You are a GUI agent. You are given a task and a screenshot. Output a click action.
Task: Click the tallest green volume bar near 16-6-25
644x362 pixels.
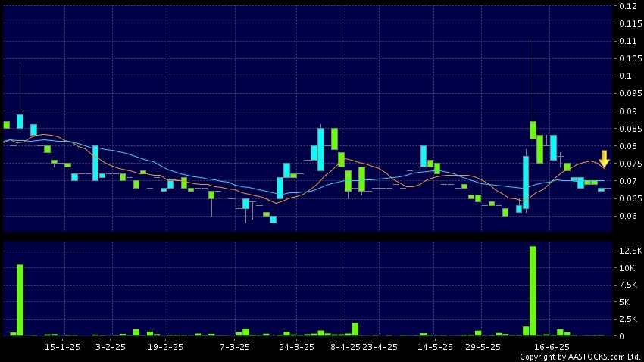(x=533, y=291)
